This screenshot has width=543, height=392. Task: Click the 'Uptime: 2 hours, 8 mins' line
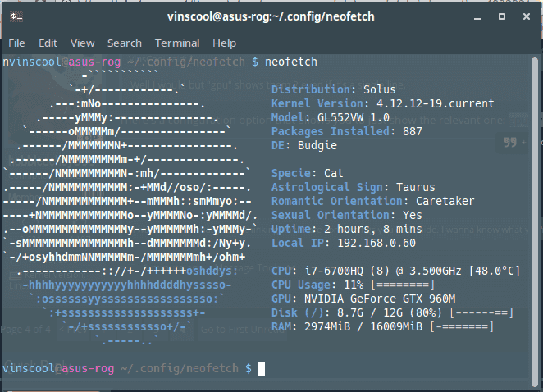tap(347, 229)
